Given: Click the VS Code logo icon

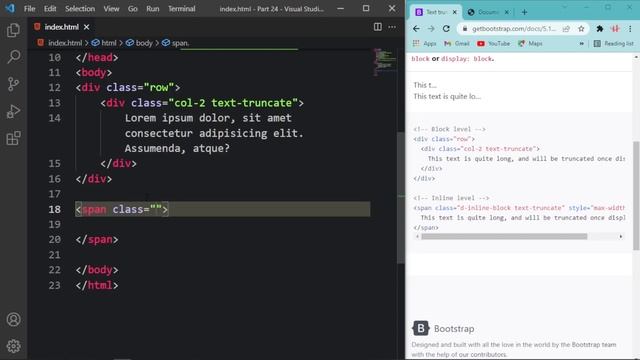Looking at the screenshot, I should 10,8.
